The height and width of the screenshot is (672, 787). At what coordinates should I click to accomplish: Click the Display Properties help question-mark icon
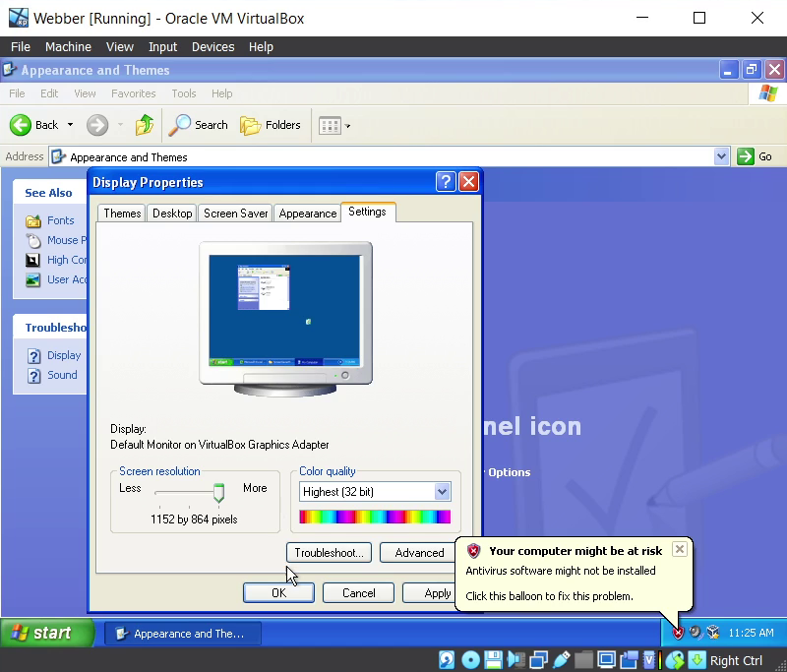tap(446, 182)
